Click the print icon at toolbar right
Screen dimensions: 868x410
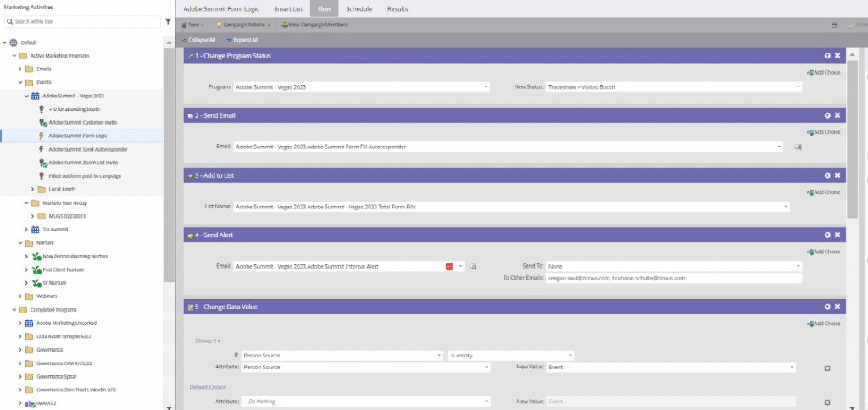834,25
